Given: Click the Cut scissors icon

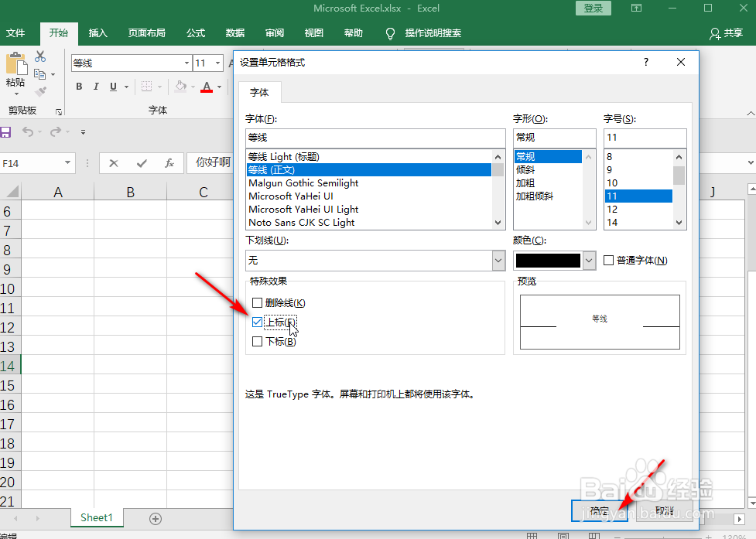Looking at the screenshot, I should coord(40,56).
